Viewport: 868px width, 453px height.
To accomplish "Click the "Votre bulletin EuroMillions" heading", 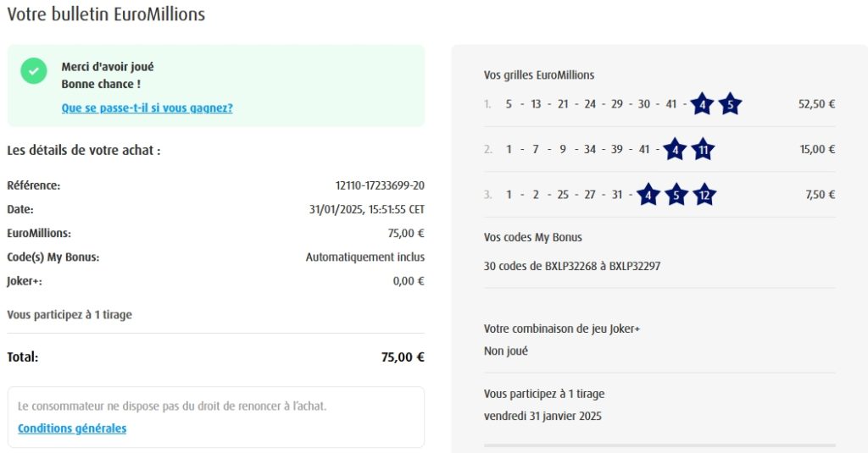I will [106, 14].
